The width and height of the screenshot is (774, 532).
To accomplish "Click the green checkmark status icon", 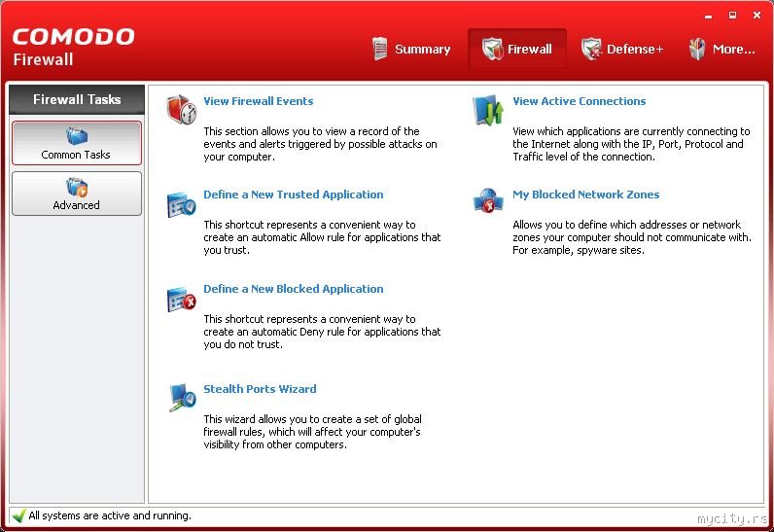I will [18, 515].
